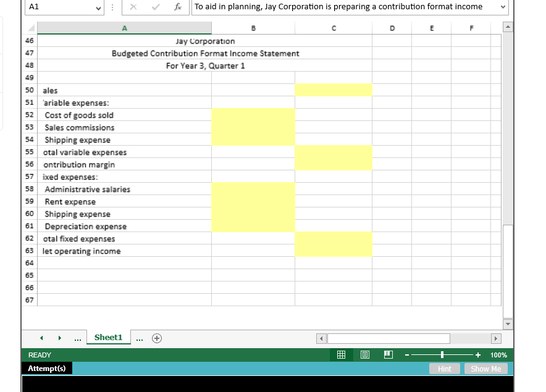Click the Attempt(s) label
This screenshot has width=546, height=392.
coord(48,368)
